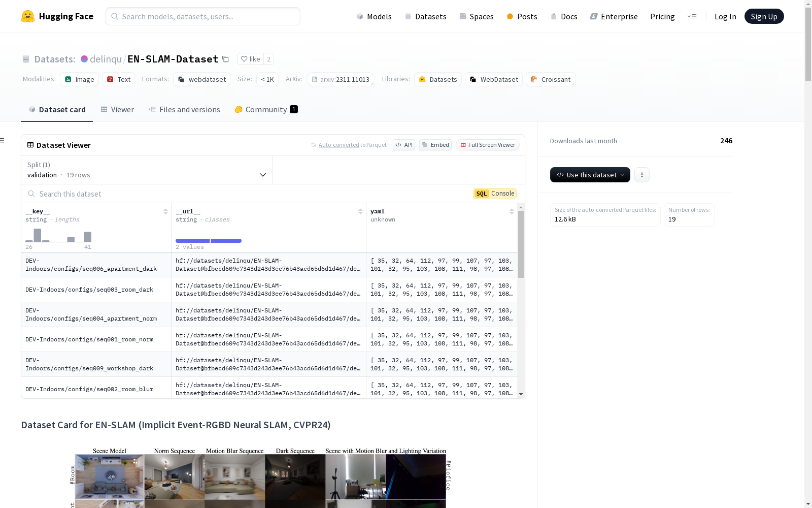Open the Models menu item

coord(374,16)
